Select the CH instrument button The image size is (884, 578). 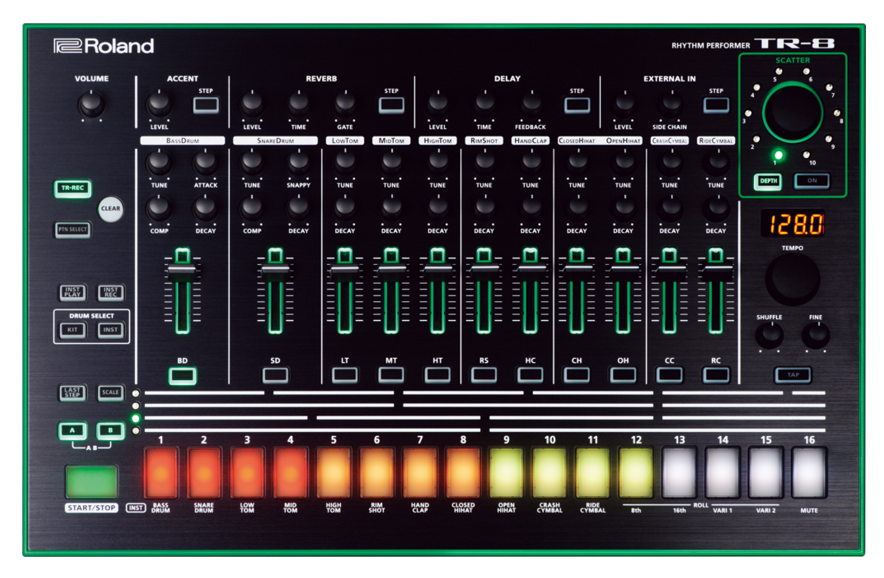tap(577, 375)
